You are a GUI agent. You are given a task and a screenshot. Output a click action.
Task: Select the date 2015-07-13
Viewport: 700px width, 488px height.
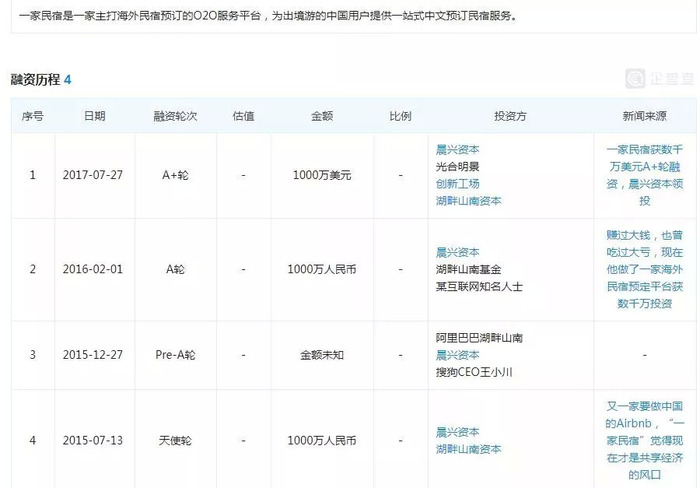tap(93, 441)
